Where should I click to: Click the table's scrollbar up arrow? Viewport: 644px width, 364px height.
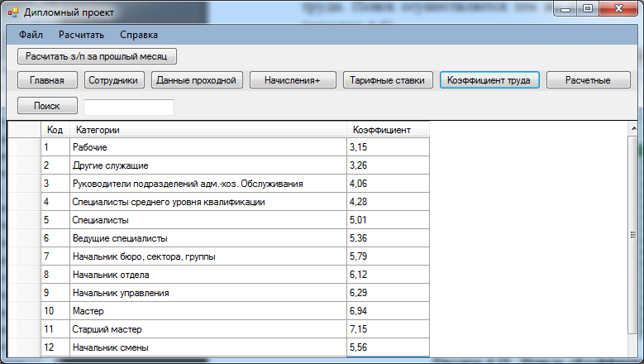click(633, 128)
